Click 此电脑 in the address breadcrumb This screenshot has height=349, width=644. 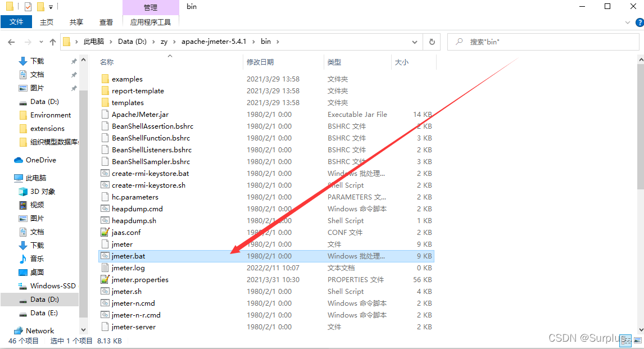pyautogui.click(x=94, y=42)
